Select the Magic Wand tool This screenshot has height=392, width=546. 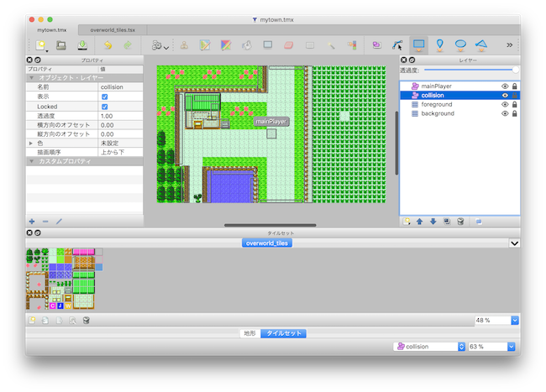(331, 45)
